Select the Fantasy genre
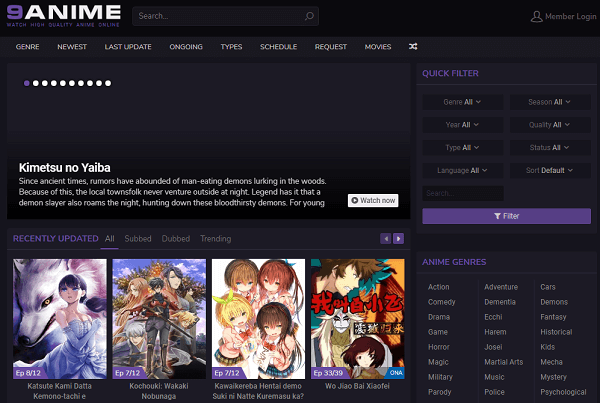The image size is (600, 403). point(553,317)
